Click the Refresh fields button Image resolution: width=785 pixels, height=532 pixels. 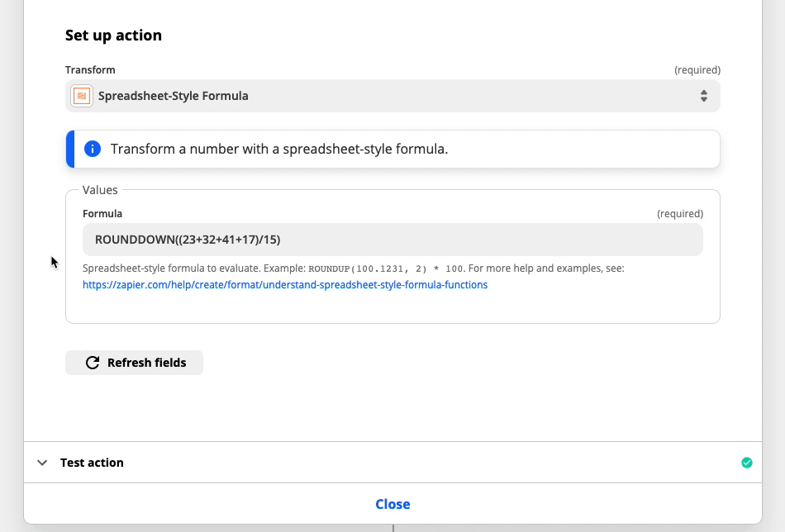[134, 363]
